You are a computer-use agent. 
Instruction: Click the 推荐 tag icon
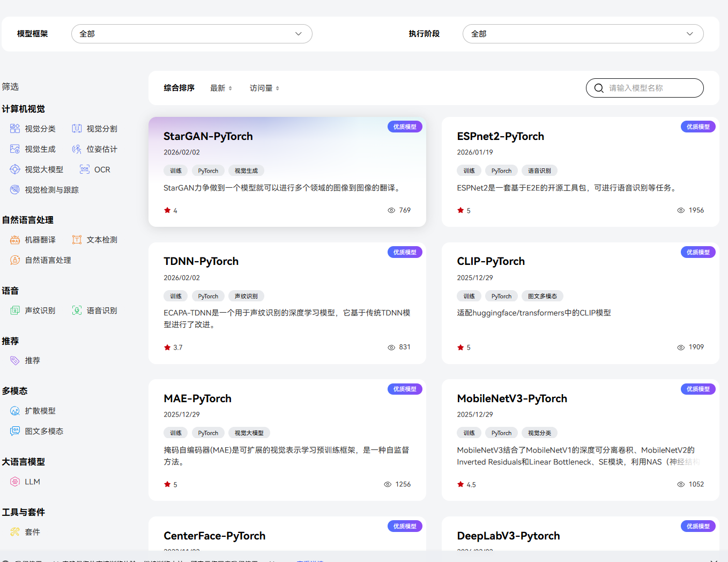(15, 360)
